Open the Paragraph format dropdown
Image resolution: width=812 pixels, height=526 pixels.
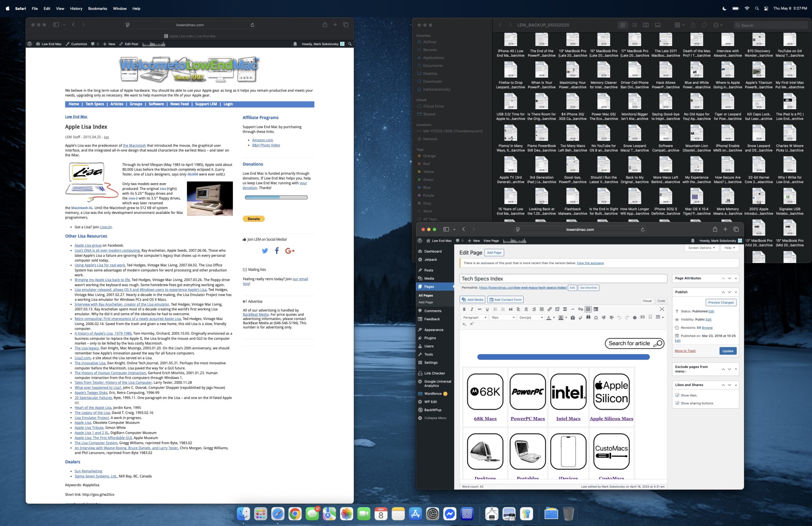[475, 318]
